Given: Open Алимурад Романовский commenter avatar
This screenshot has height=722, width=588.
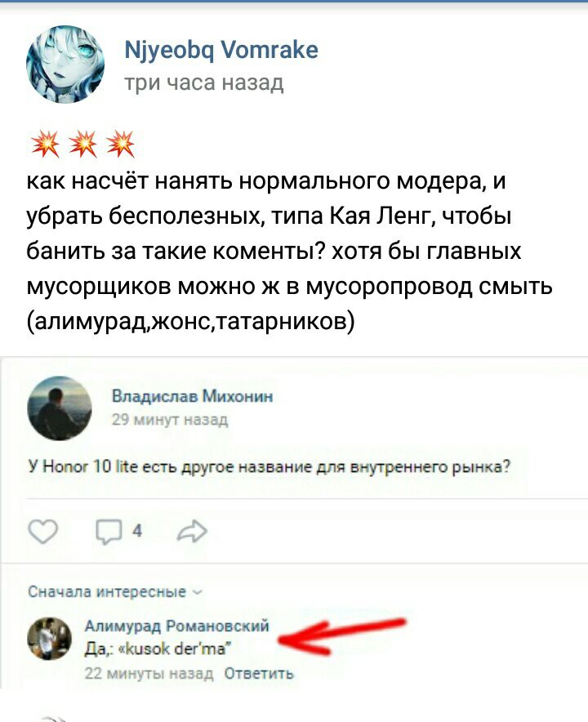Looking at the screenshot, I should [x=50, y=639].
